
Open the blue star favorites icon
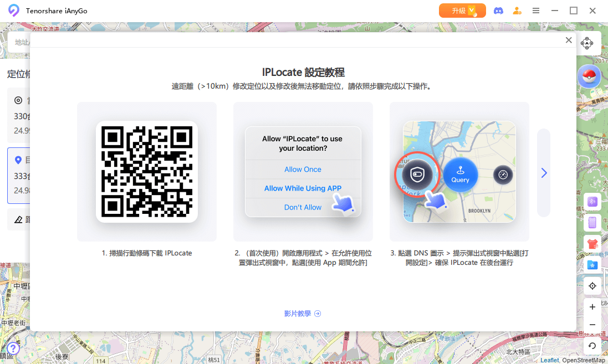592,265
